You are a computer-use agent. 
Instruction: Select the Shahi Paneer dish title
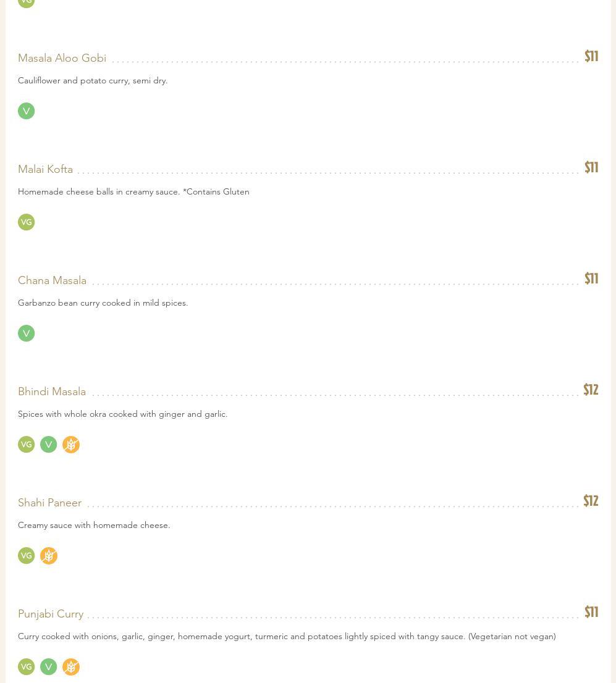49,503
